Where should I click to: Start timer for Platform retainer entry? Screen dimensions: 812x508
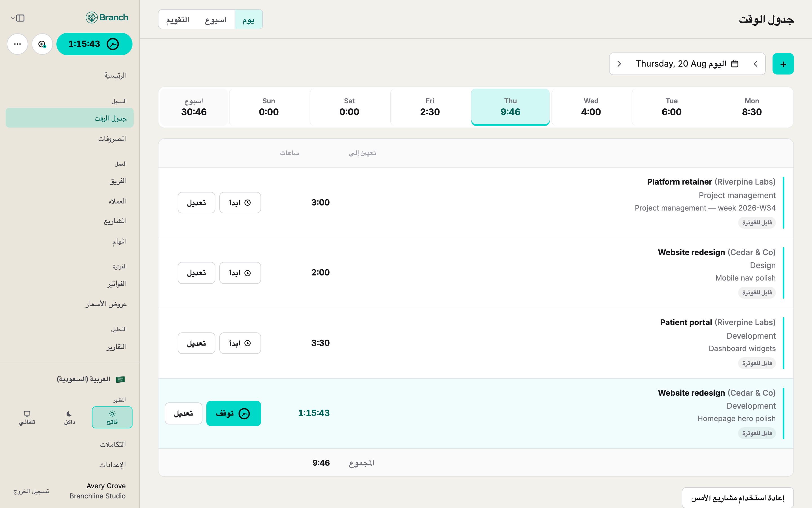click(240, 203)
